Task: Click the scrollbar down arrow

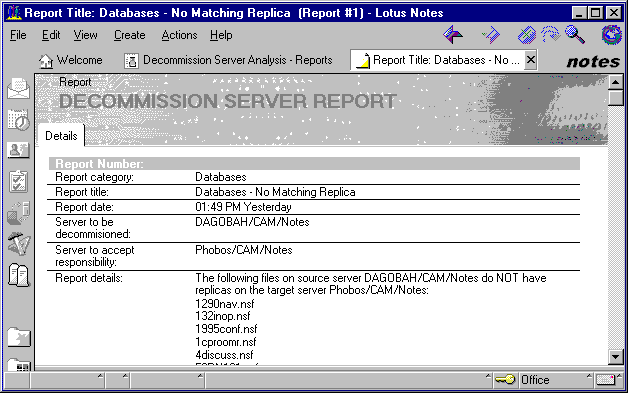Action: [x=615, y=356]
